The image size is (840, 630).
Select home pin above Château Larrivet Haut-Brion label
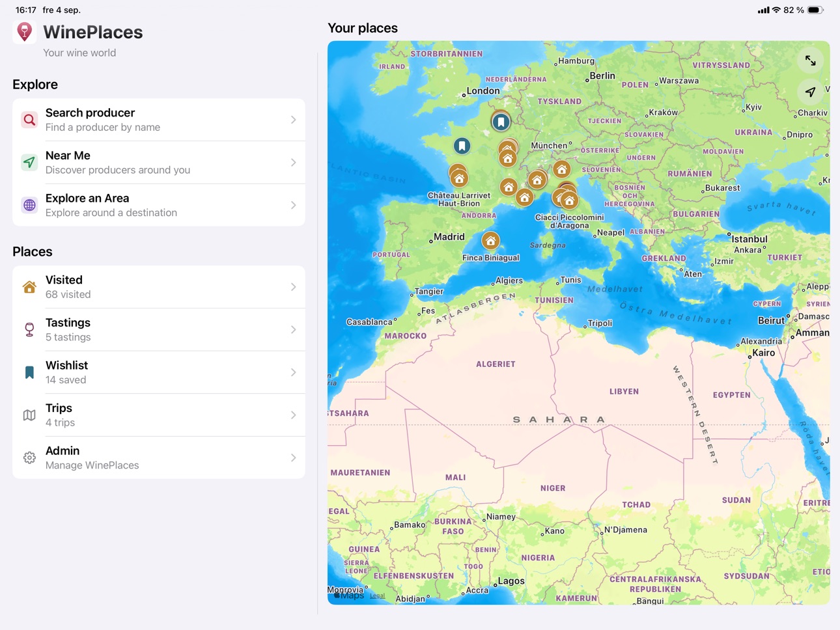[459, 178]
